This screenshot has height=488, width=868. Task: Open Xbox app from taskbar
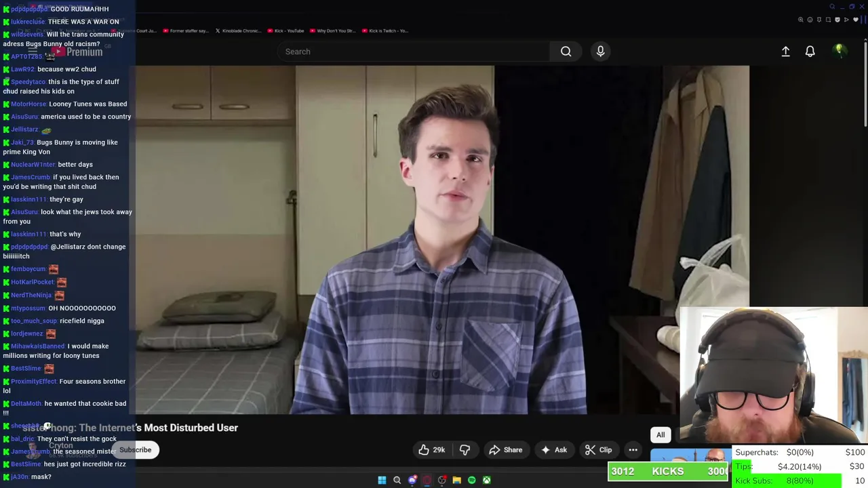[486, 480]
